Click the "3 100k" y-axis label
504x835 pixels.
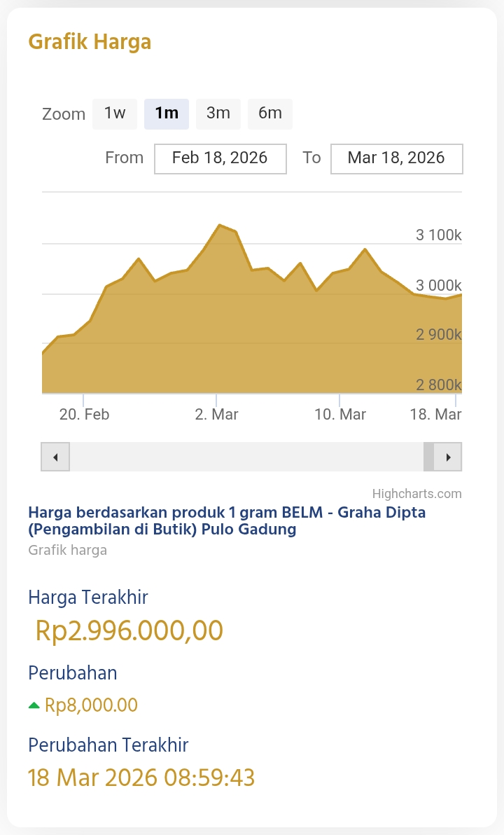point(438,235)
